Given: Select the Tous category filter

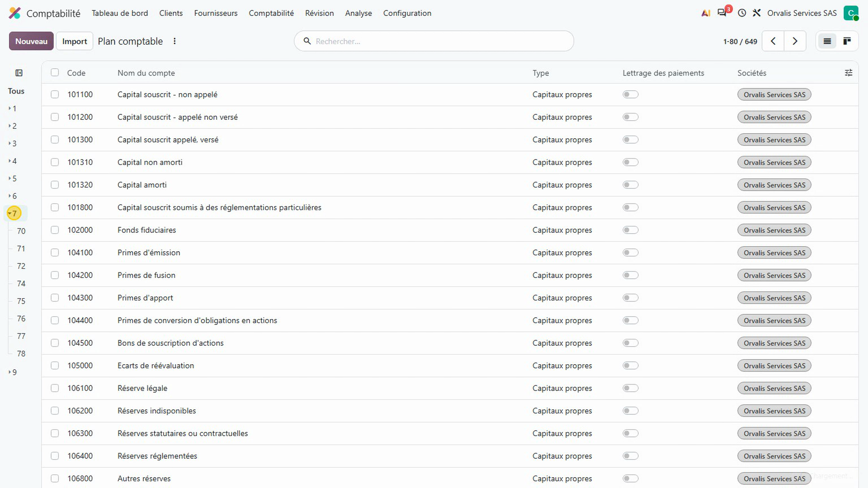Looking at the screenshot, I should pos(16,91).
